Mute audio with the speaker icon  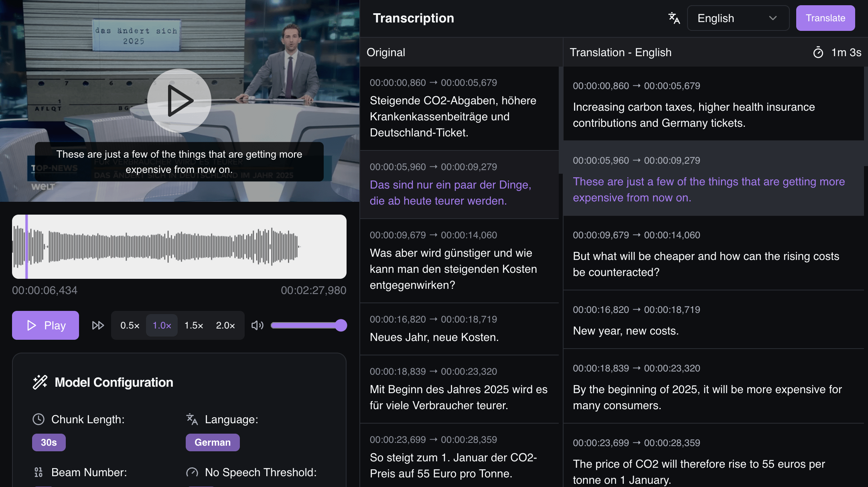pos(257,325)
